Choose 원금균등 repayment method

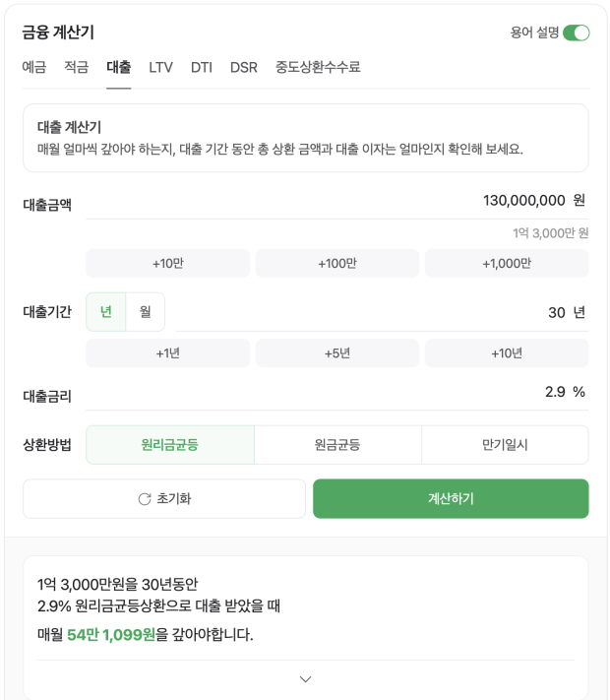337,445
